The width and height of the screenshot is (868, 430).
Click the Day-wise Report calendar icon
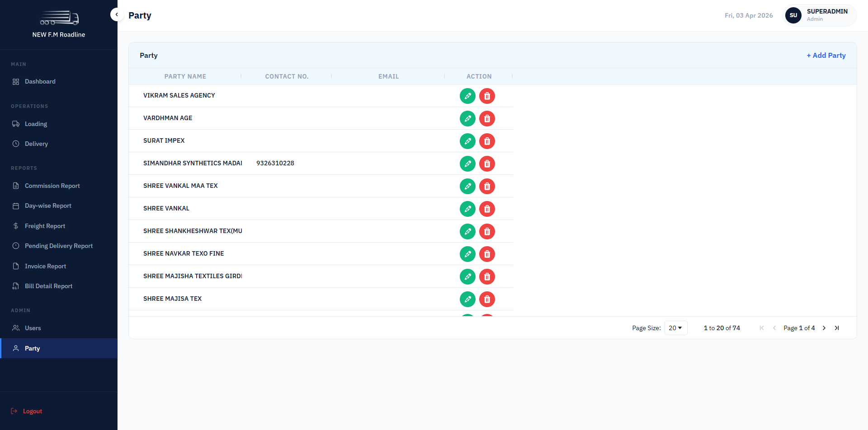(x=15, y=206)
